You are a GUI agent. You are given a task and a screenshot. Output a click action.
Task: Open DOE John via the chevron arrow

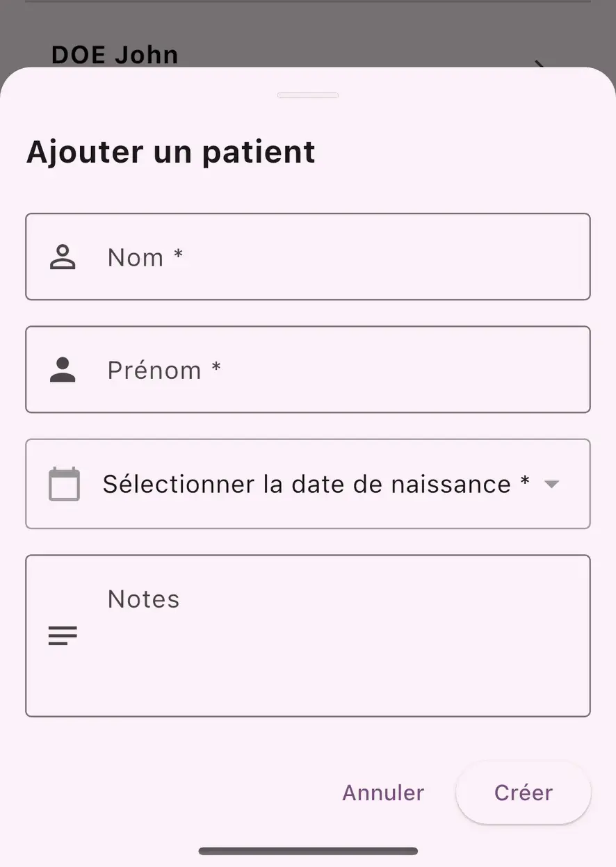[540, 64]
